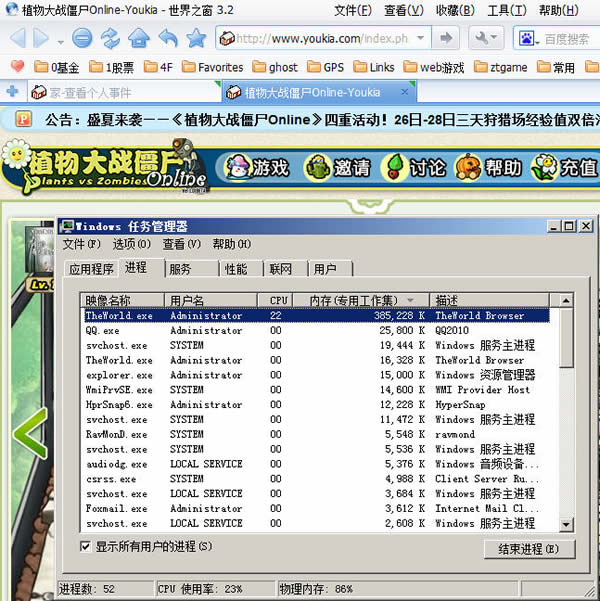This screenshot has width=600, height=601.
Task: Expand the search engine selector arrow
Action: [x=537, y=41]
